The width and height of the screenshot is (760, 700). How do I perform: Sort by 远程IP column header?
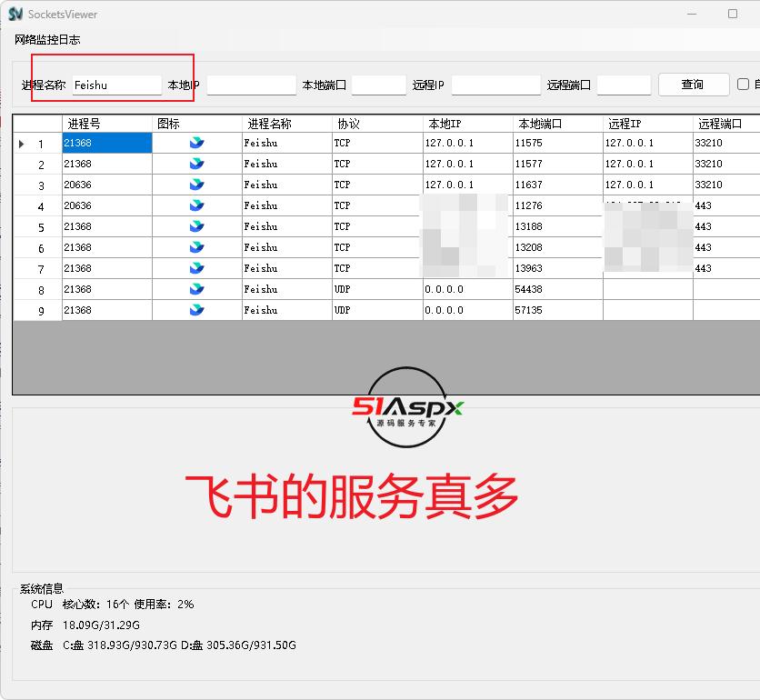648,124
